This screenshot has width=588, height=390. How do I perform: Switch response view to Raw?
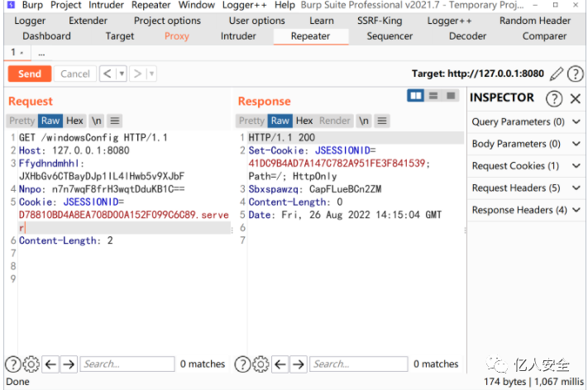point(280,121)
